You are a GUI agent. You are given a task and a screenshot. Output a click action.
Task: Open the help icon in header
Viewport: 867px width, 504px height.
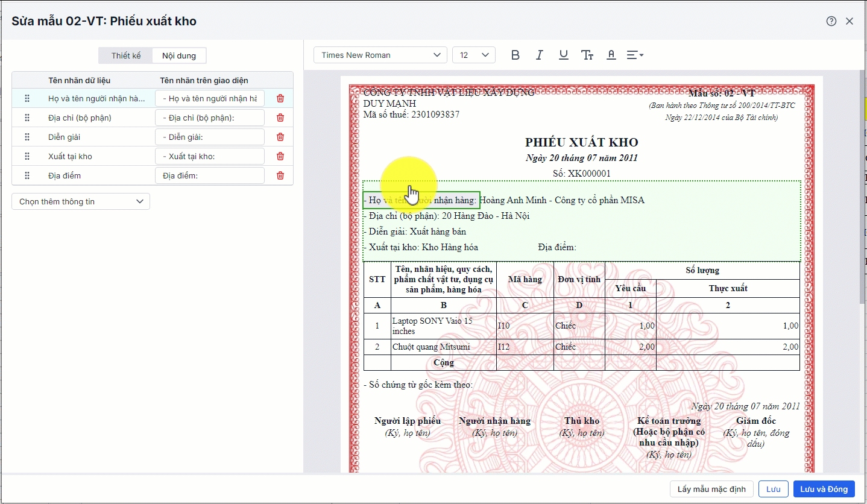click(831, 21)
